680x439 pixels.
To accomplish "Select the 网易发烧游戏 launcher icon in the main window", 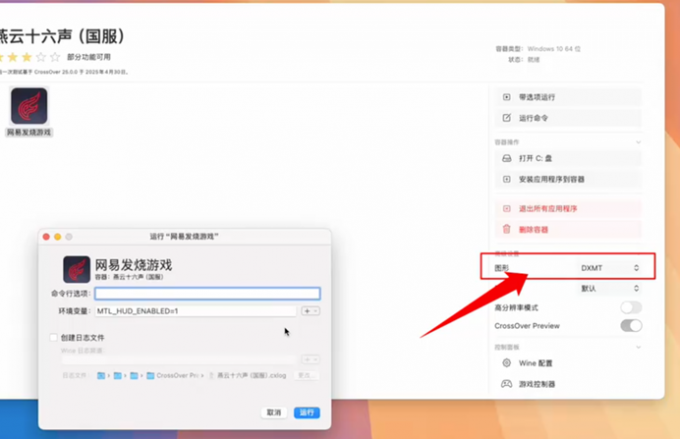I will (29, 106).
